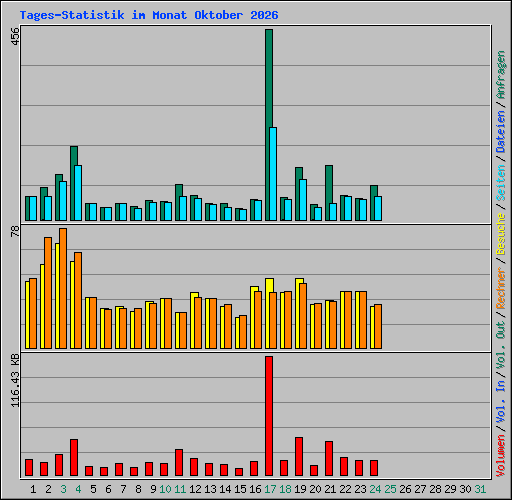Click green day label "11"

click(x=180, y=489)
